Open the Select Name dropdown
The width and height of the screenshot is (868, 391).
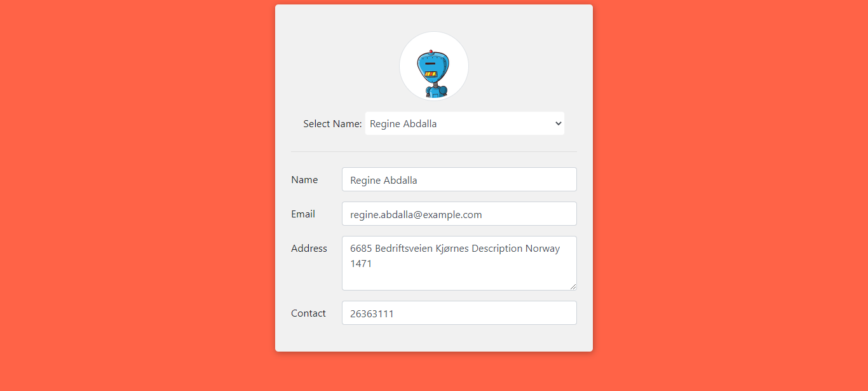pyautogui.click(x=465, y=123)
